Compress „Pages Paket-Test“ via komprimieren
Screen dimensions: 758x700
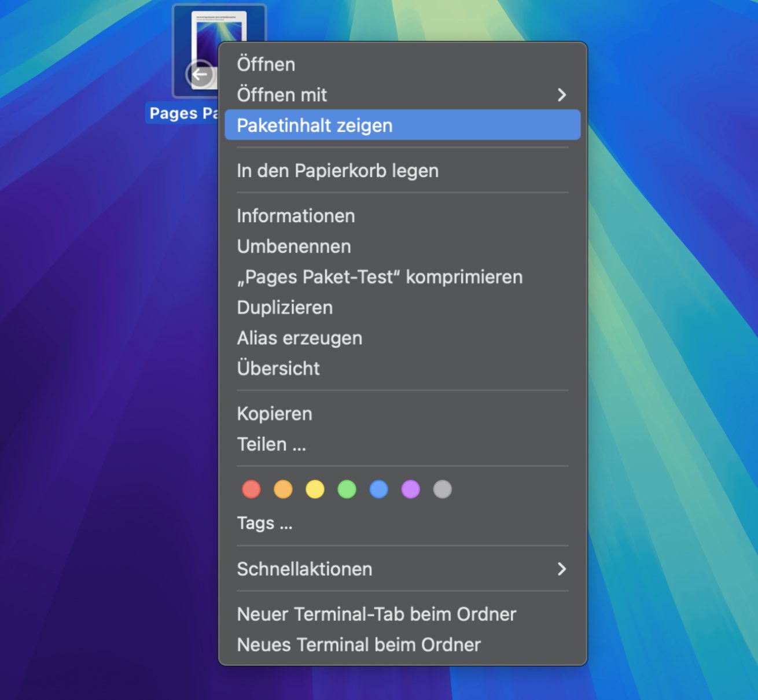point(380,277)
